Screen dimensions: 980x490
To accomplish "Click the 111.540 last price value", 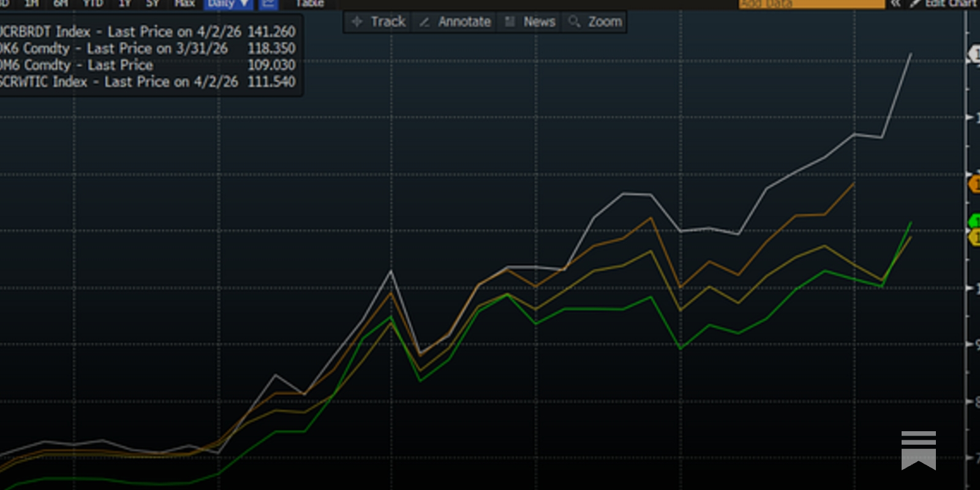I will (271, 81).
